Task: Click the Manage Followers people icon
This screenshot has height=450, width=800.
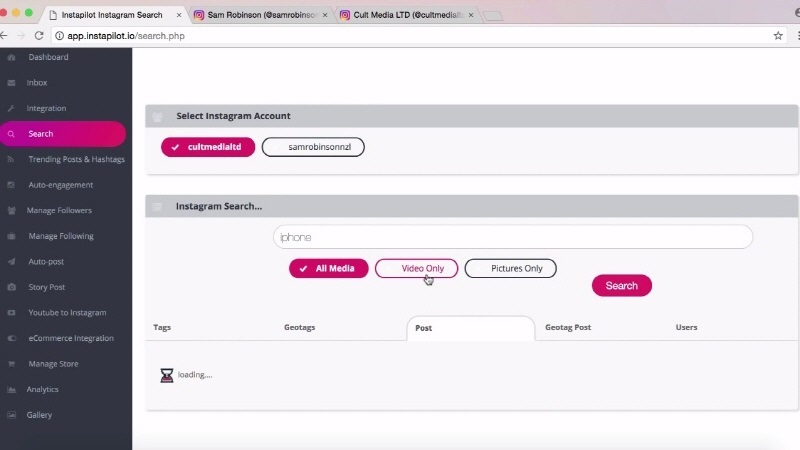Action: [x=11, y=210]
